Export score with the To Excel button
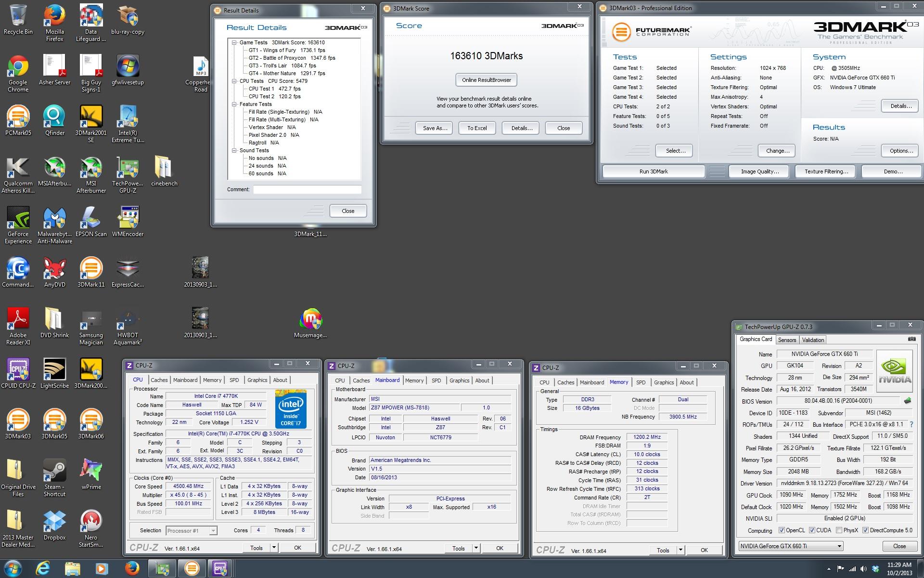Viewport: 924px width, 578px height. point(477,128)
